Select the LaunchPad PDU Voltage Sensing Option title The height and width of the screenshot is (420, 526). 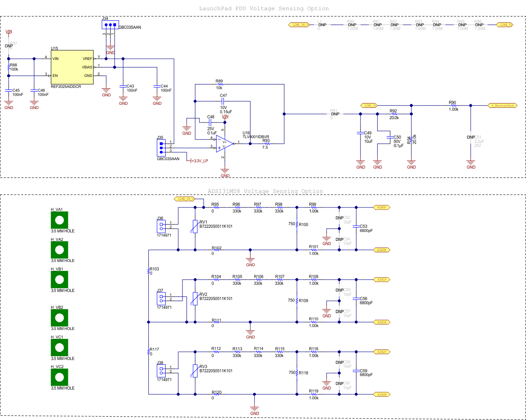pyautogui.click(x=264, y=8)
